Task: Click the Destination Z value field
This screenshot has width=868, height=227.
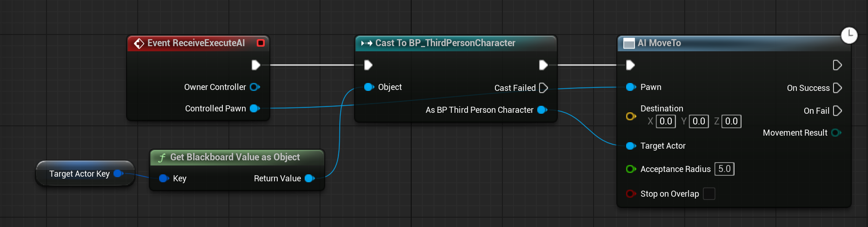Action: [731, 121]
